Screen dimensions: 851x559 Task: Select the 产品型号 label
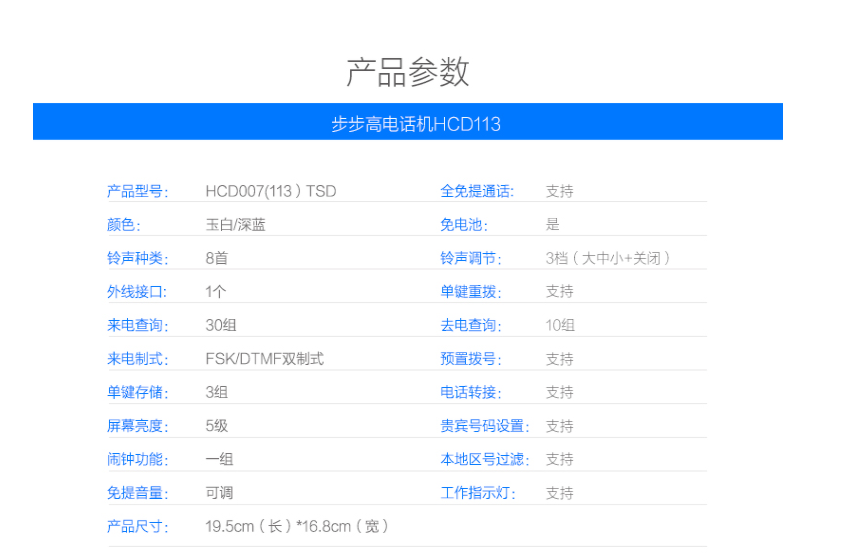[138, 191]
